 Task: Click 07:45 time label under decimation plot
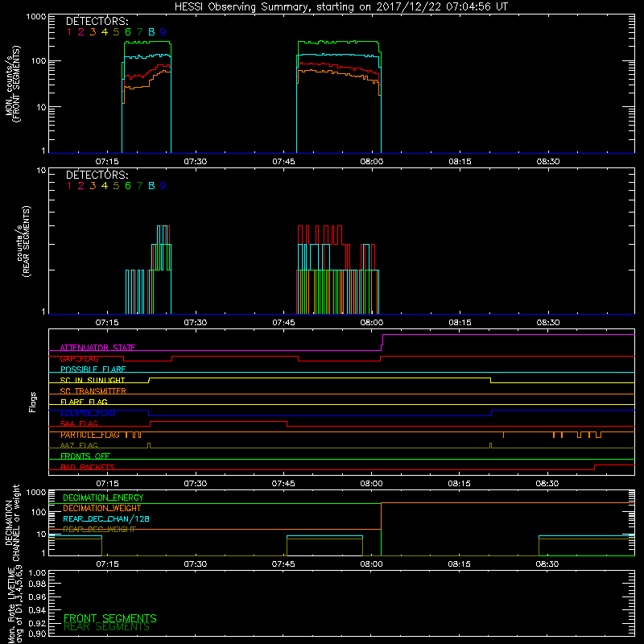tap(283, 564)
